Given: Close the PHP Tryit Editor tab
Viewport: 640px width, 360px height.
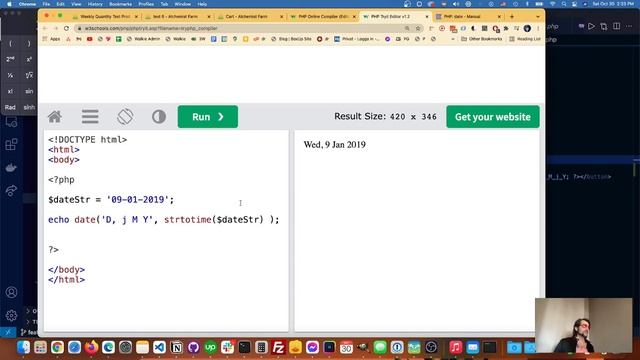Looking at the screenshot, I should [x=427, y=17].
